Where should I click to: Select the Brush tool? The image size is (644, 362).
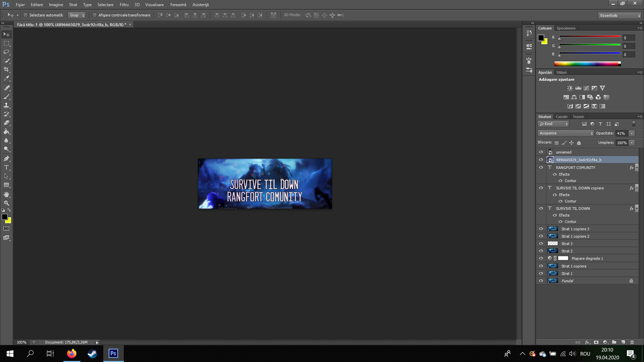point(7,97)
